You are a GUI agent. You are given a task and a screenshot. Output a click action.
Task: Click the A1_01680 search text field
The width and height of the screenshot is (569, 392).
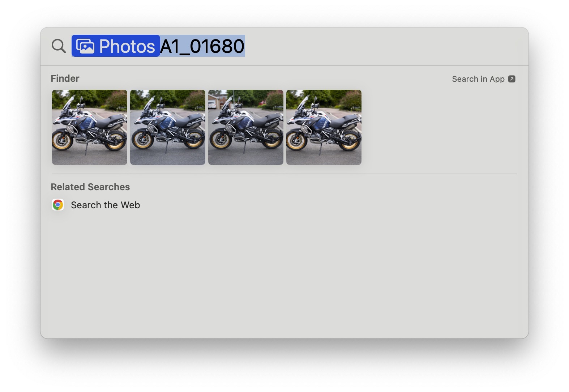[202, 46]
